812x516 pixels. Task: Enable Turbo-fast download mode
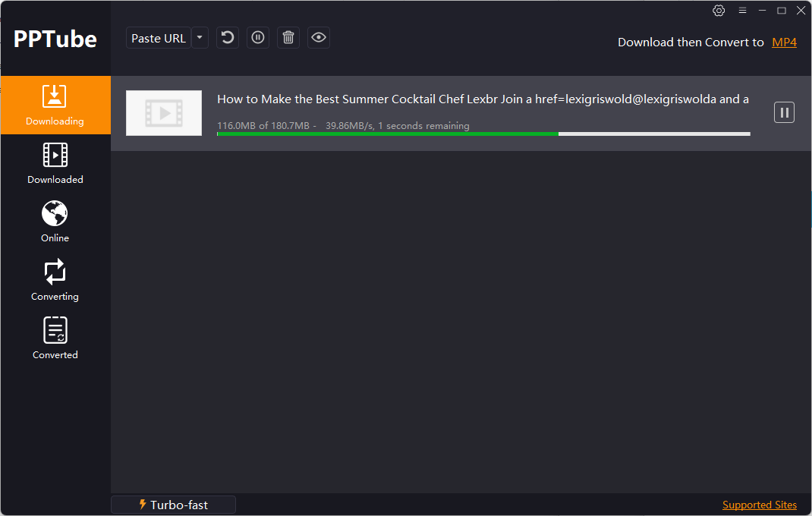click(173, 504)
